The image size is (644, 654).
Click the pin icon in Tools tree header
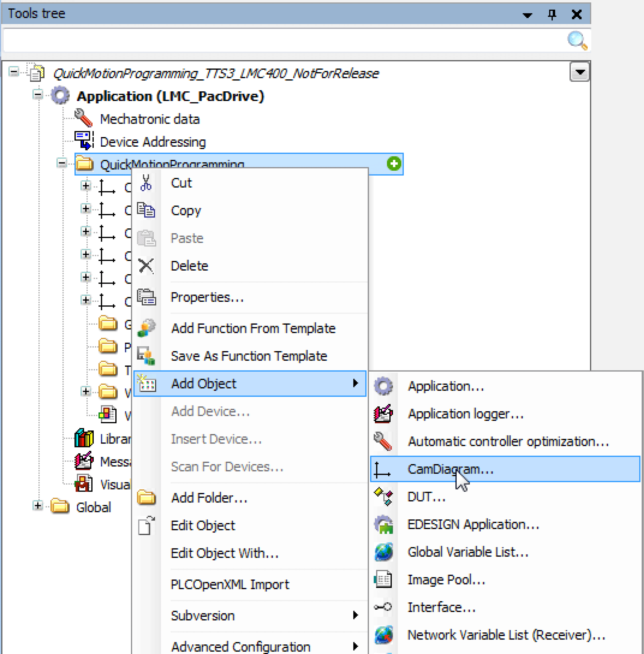[x=552, y=14]
